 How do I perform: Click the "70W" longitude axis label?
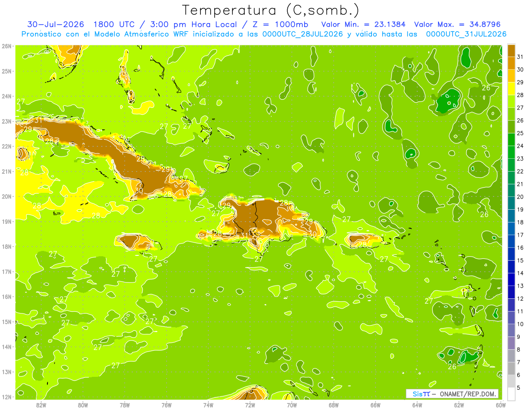(x=292, y=405)
